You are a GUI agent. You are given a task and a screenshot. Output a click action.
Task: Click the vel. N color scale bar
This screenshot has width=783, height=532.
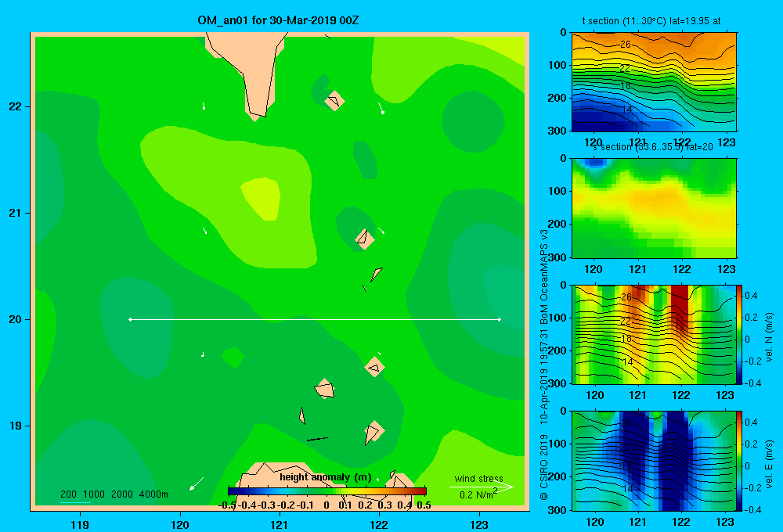[x=739, y=334]
